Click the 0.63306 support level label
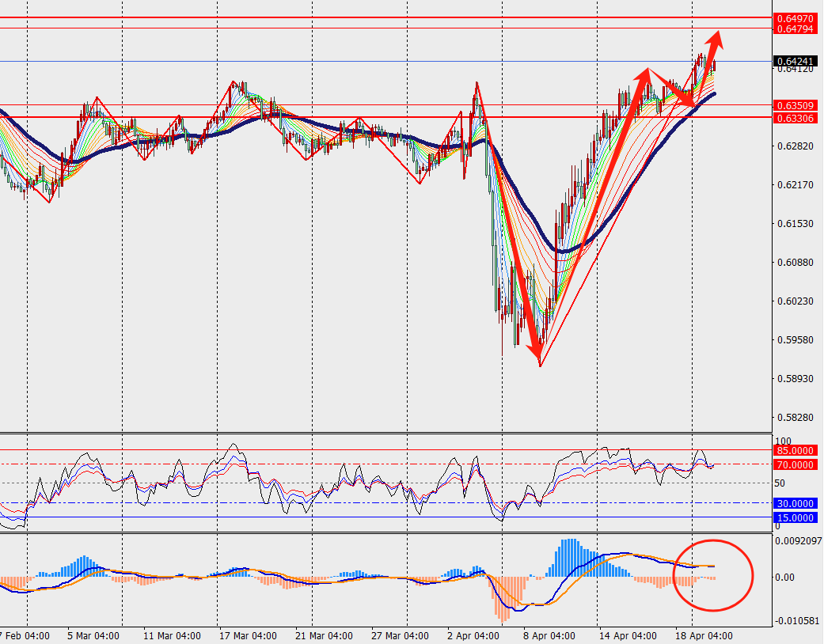This screenshot has width=824, height=644. pyautogui.click(x=796, y=117)
